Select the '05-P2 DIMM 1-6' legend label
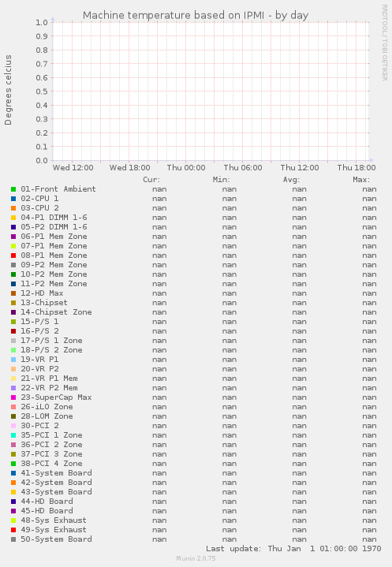Screen dimensions: 392x567 pos(54,227)
